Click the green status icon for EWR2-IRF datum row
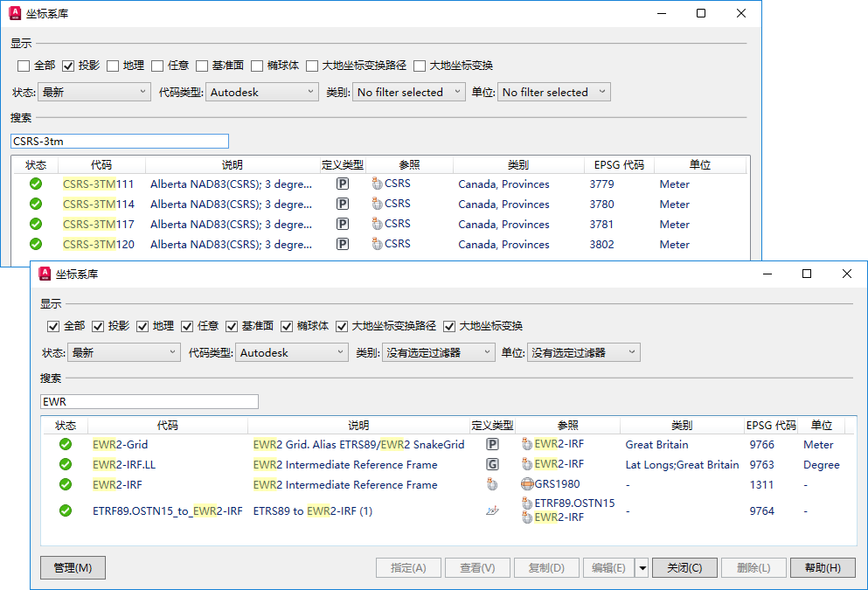This screenshot has width=868, height=590. click(x=66, y=484)
